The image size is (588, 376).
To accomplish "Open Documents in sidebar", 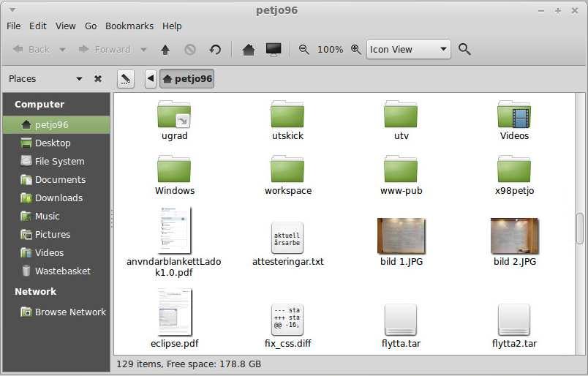I will 56,180.
